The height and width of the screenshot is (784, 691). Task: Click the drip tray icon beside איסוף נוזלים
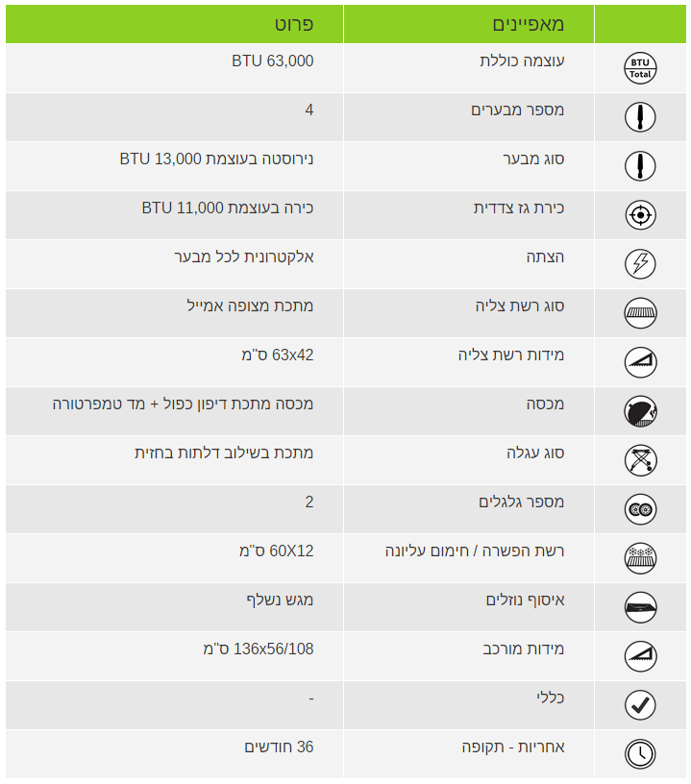640,607
